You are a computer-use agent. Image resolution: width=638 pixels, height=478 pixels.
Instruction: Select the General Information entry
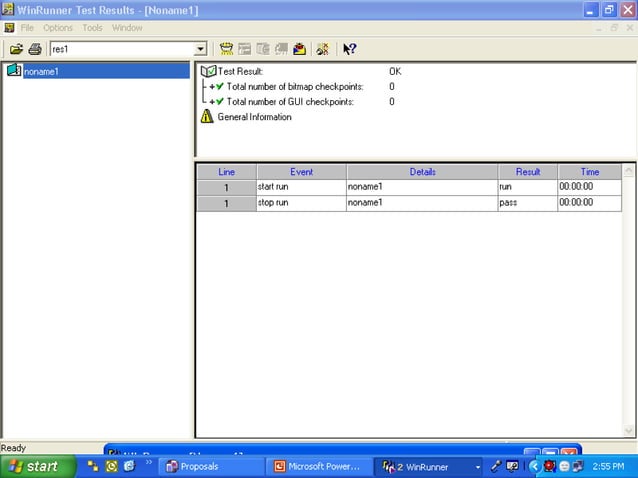[x=254, y=117]
